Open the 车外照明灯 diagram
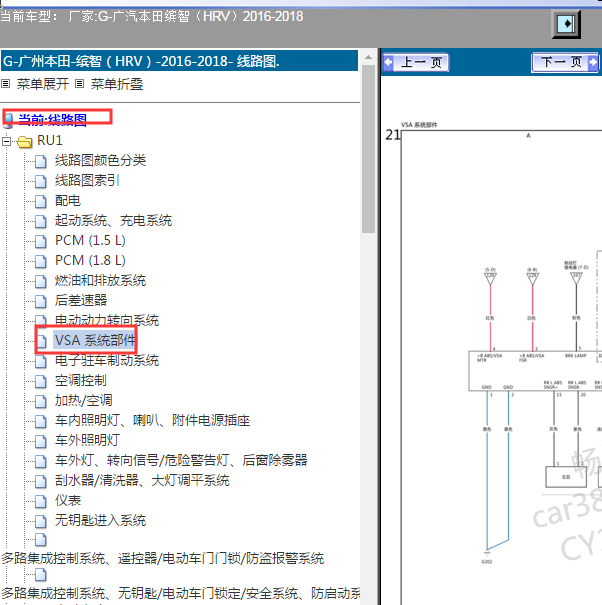Image resolution: width=602 pixels, height=605 pixels. 87,440
